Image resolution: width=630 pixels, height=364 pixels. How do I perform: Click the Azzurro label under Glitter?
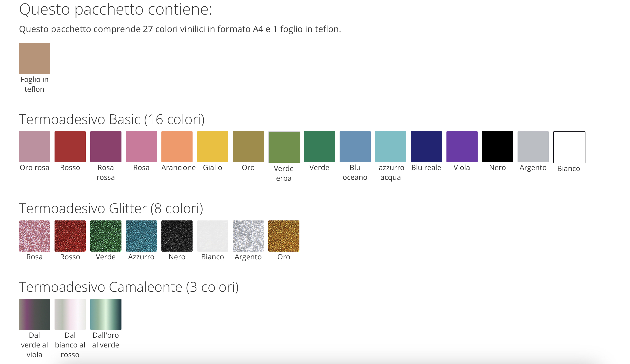(141, 257)
